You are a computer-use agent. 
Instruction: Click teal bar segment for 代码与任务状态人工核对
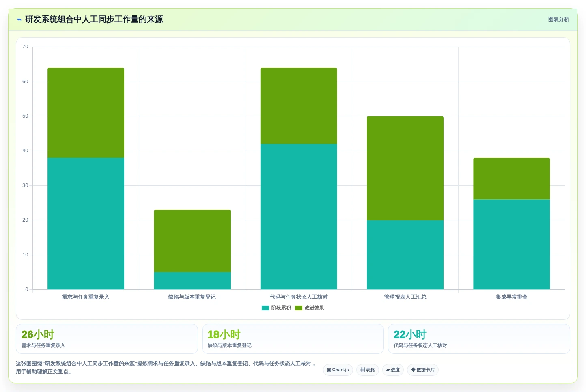point(299,217)
